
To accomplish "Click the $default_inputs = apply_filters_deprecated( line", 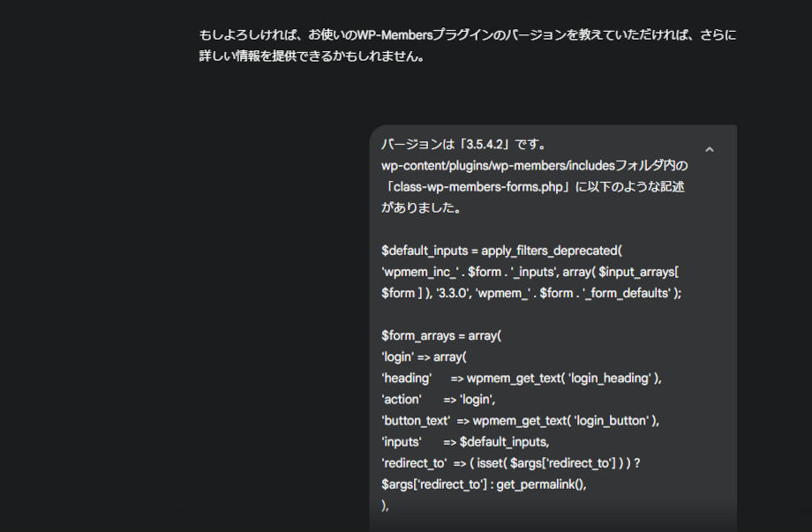I will pos(502,251).
